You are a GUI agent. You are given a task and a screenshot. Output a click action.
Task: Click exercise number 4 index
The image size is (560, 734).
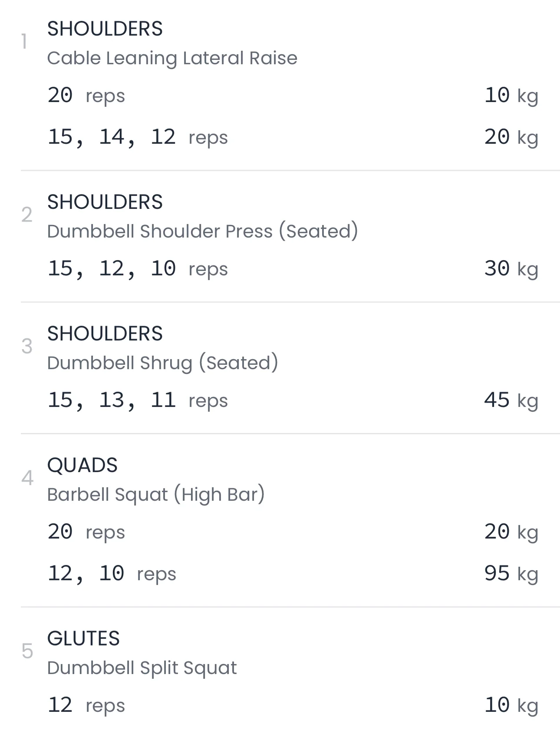(x=27, y=478)
